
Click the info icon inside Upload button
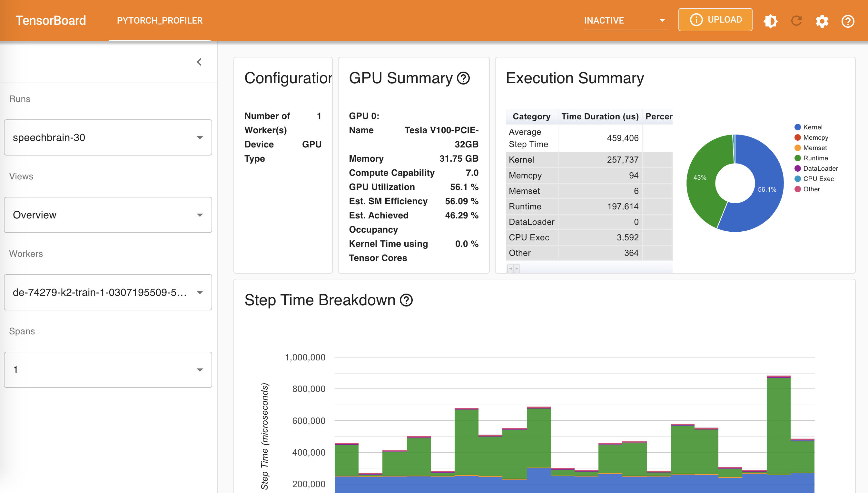coord(696,20)
